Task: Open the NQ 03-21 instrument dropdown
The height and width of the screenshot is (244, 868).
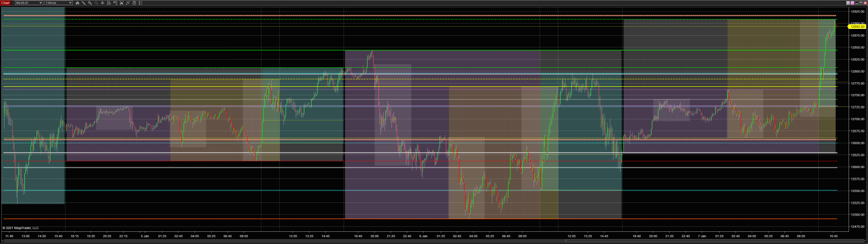Action: 29,3
